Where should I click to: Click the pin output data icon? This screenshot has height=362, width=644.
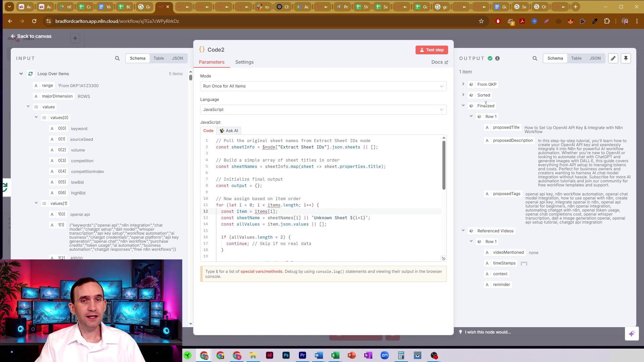[626, 58]
